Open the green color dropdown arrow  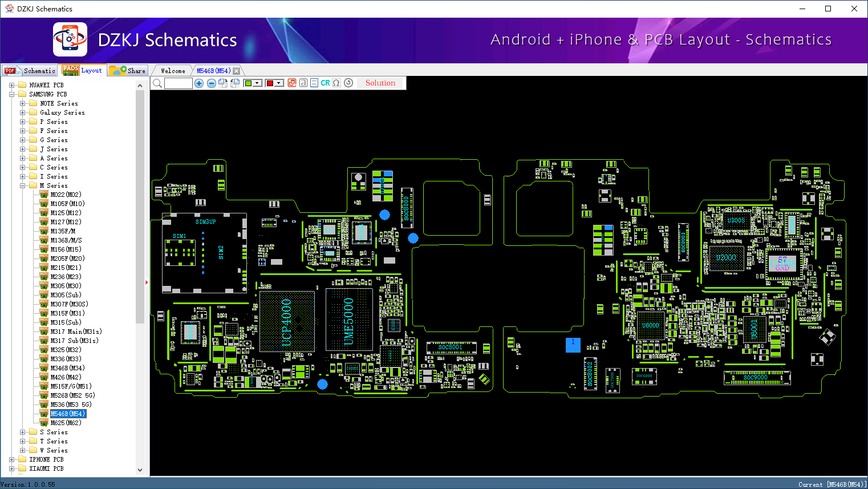[258, 83]
